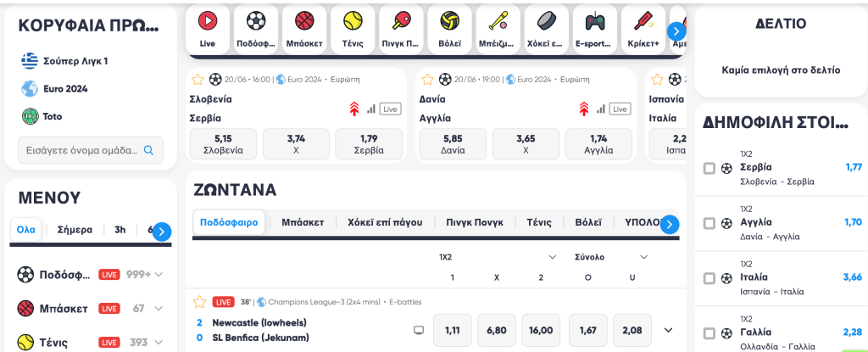Select the Σήμερα menu filter tab

point(75,230)
